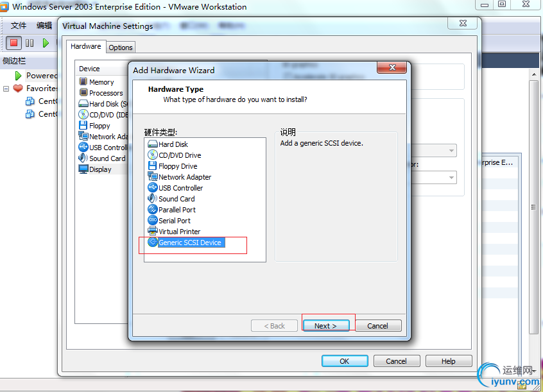Click the Favorites heart item
543x392 pixels.
click(x=35, y=89)
